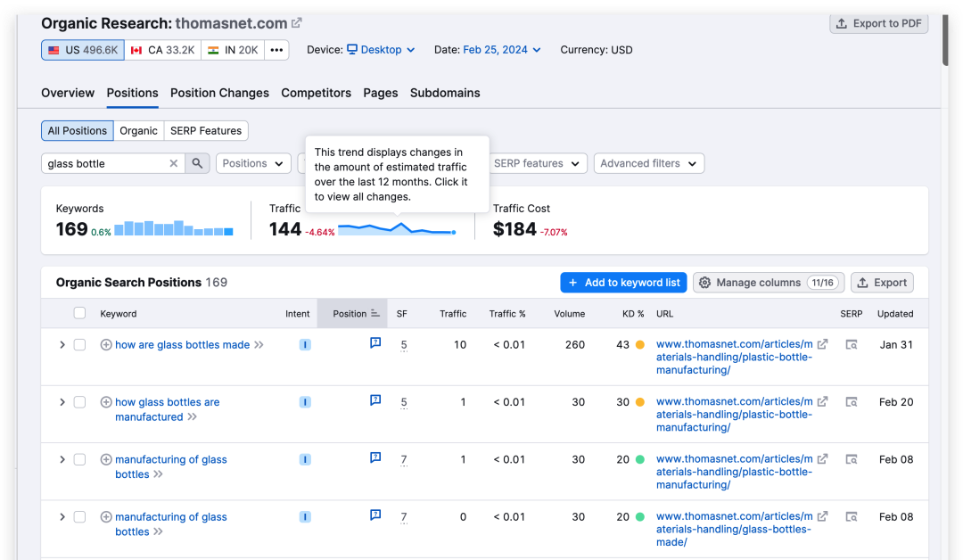Open Manage columns settings
This screenshot has width=963, height=560.
pyautogui.click(x=769, y=283)
